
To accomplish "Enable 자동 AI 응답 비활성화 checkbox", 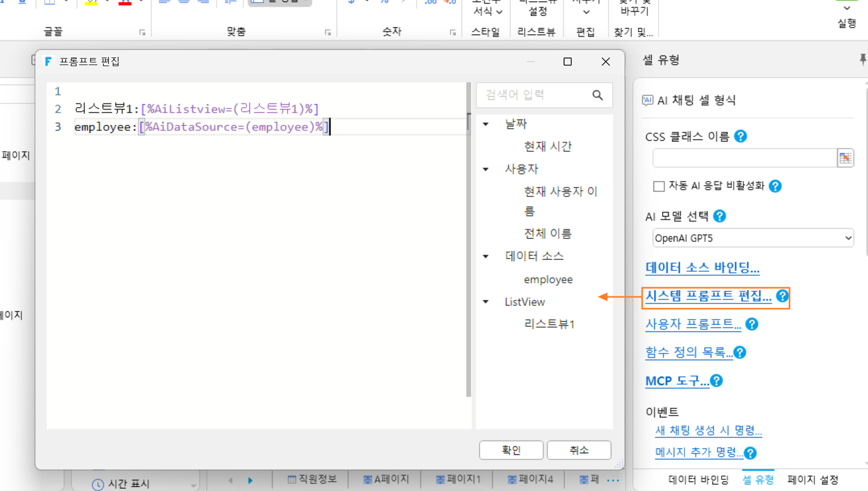I will coord(659,186).
